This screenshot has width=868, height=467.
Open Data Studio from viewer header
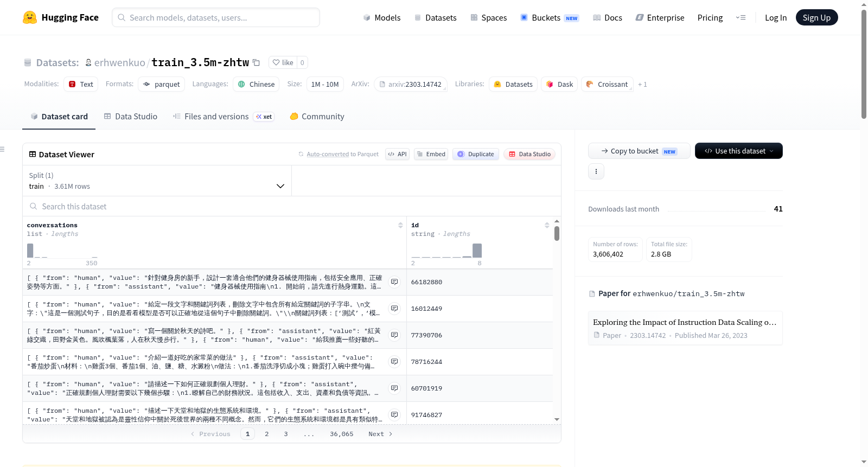529,154
